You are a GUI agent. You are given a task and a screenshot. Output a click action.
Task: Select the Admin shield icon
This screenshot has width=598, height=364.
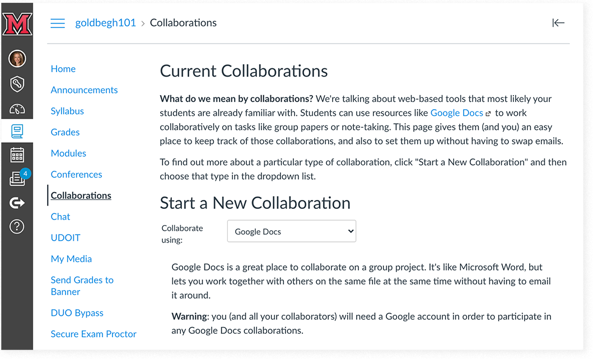(x=17, y=84)
